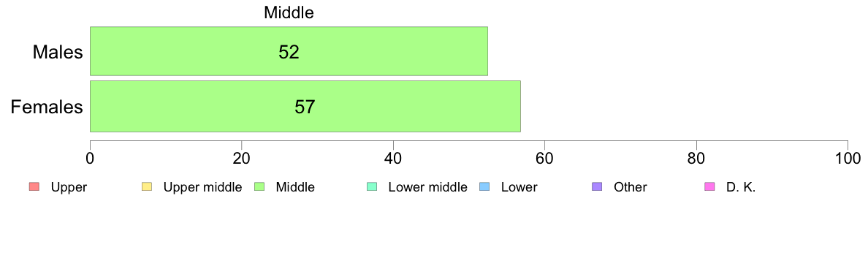Click the purple Other legend swatch
This screenshot has height=269, width=868.
(598, 187)
